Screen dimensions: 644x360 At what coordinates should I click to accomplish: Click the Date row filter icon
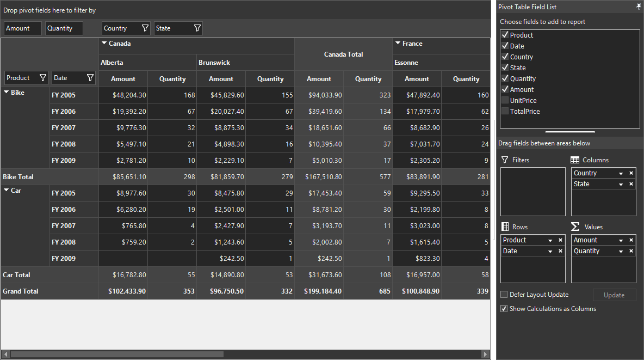(x=90, y=78)
